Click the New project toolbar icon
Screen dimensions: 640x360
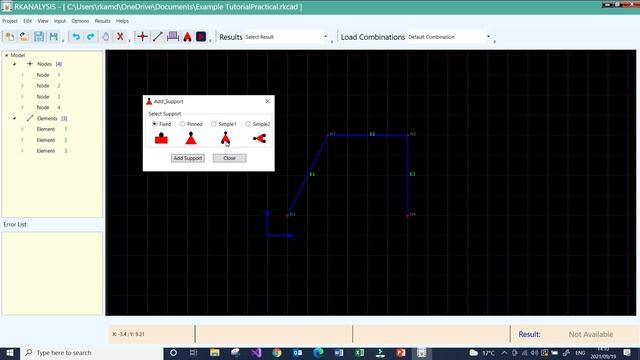click(9, 37)
